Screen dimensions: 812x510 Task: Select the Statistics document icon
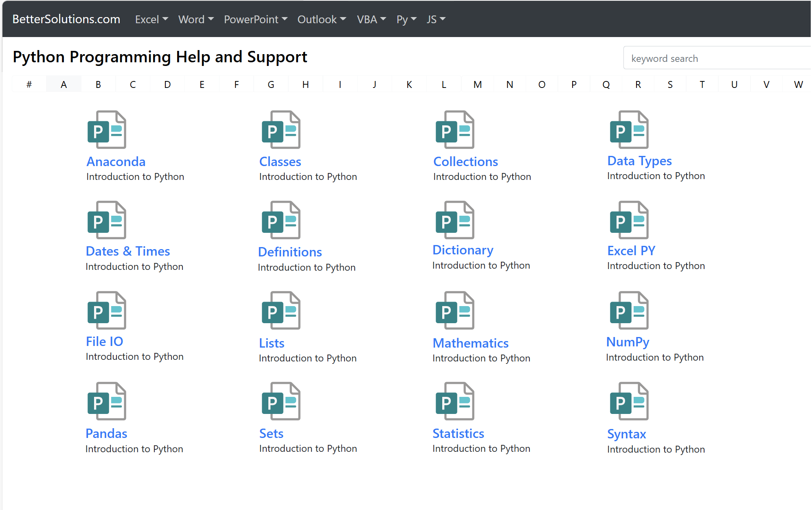tap(455, 401)
